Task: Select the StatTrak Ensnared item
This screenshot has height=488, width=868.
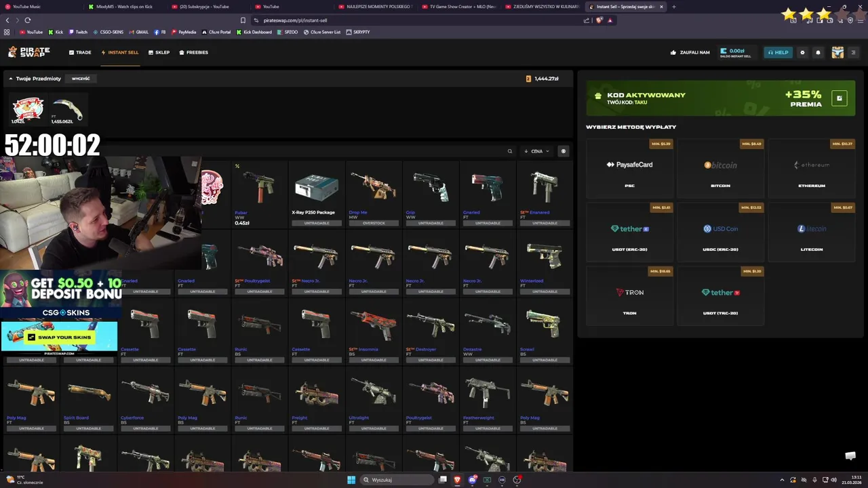Action: pyautogui.click(x=544, y=194)
